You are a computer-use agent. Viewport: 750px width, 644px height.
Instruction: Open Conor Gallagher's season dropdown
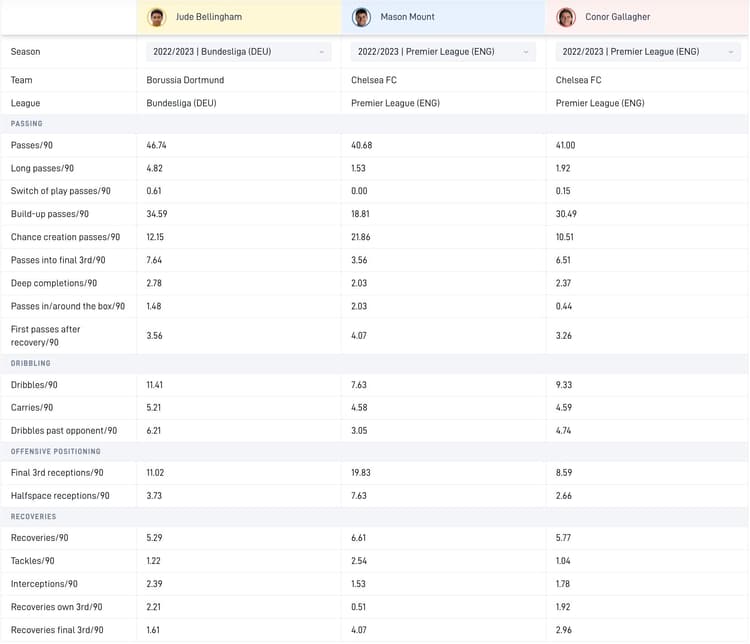(x=648, y=52)
